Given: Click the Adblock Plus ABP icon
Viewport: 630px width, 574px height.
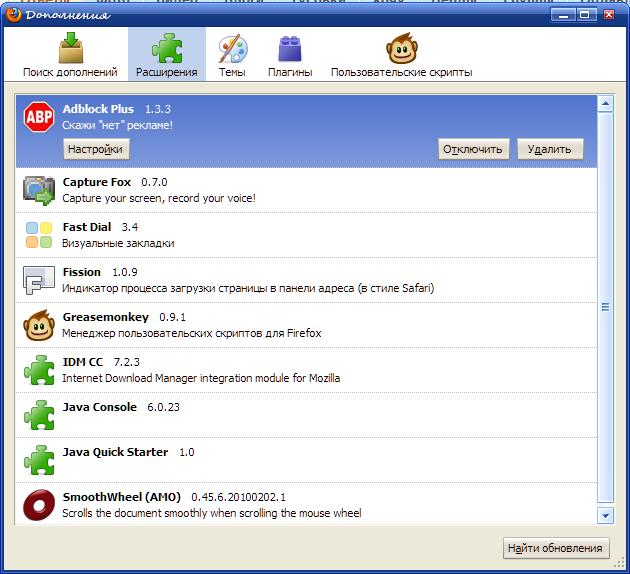Looking at the screenshot, I should pos(39,117).
